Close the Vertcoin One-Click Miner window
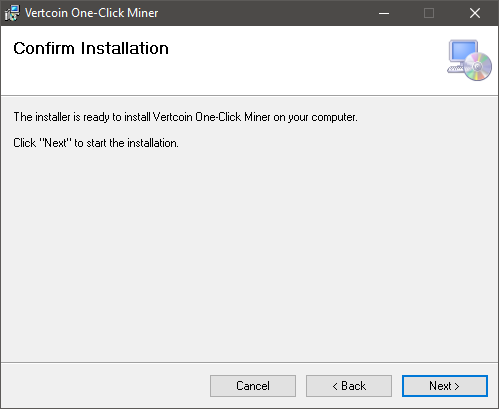 [475, 13]
